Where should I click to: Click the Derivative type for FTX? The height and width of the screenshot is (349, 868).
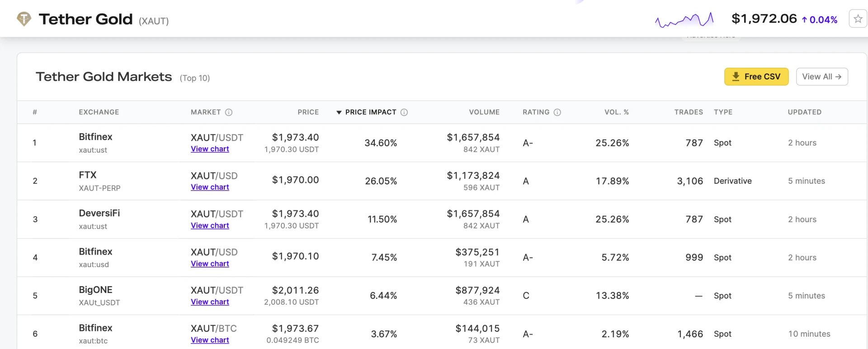pos(733,181)
